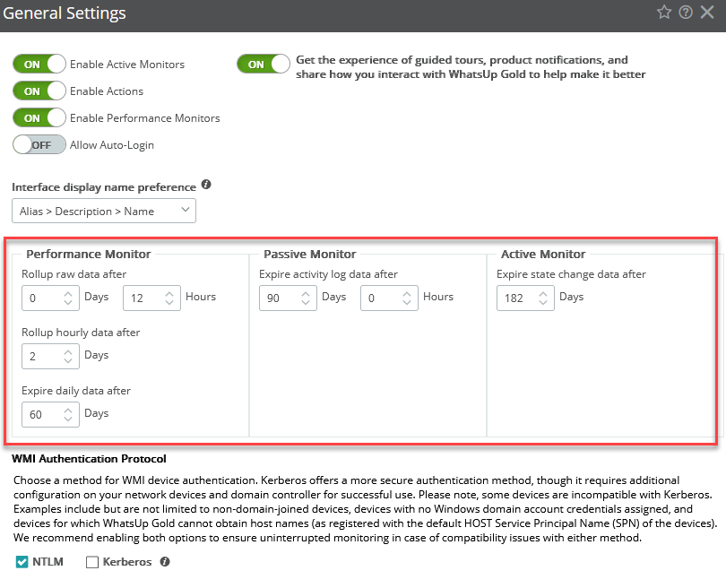Increase Active Monitor state change Days
This screenshot has width=726, height=588.
pos(543,293)
